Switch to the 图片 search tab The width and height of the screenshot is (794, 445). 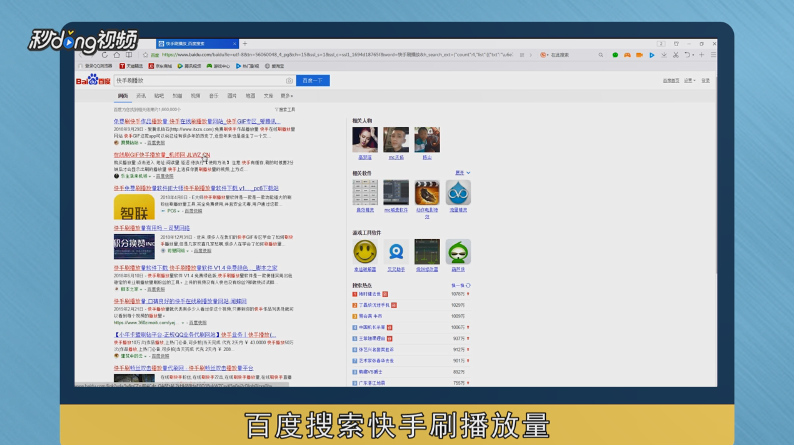tap(232, 96)
